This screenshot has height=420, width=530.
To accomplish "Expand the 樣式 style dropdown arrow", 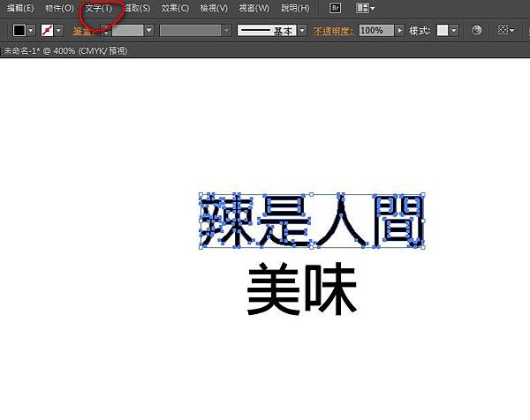I will [454, 30].
